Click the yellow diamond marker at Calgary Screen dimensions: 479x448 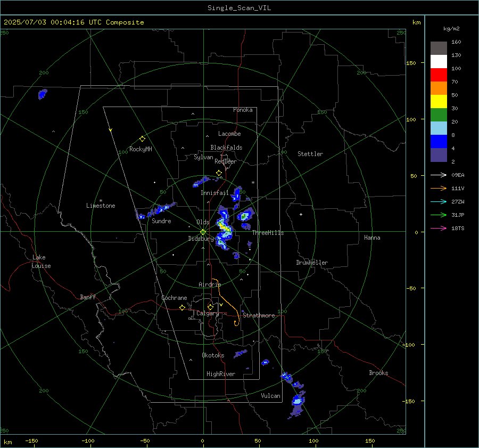(x=210, y=307)
